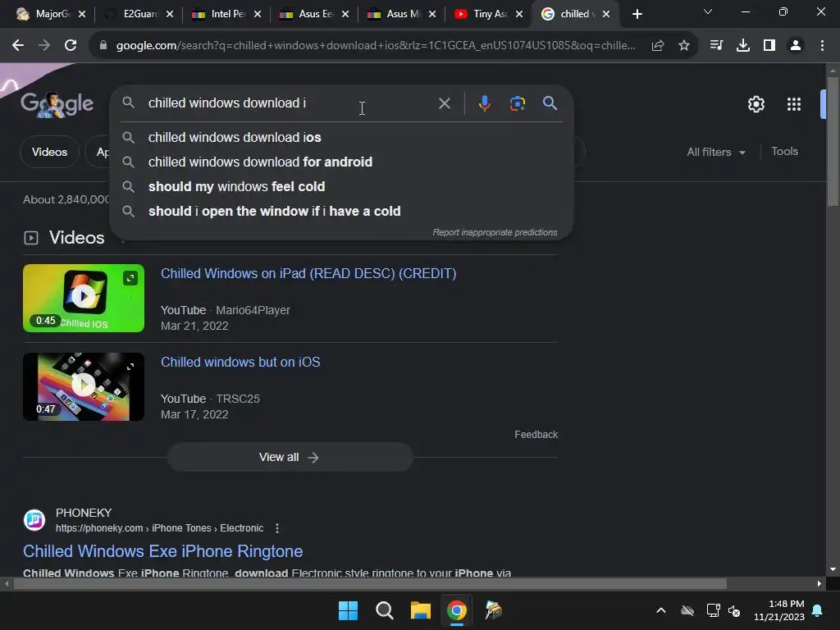
Task: Open the search Tools button
Action: pos(784,152)
